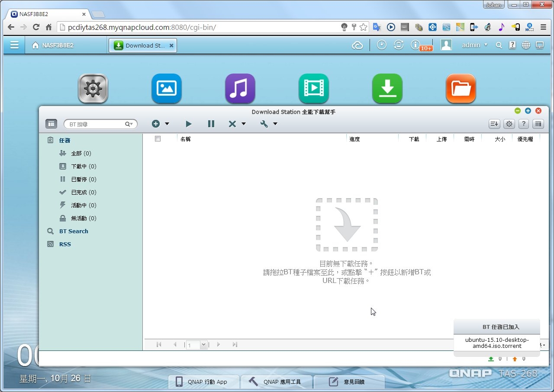Click the add task plus icon
554x392 pixels.
tap(156, 124)
